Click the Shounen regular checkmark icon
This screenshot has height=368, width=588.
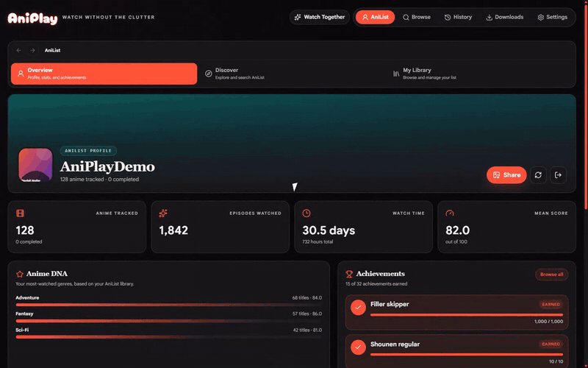358,347
